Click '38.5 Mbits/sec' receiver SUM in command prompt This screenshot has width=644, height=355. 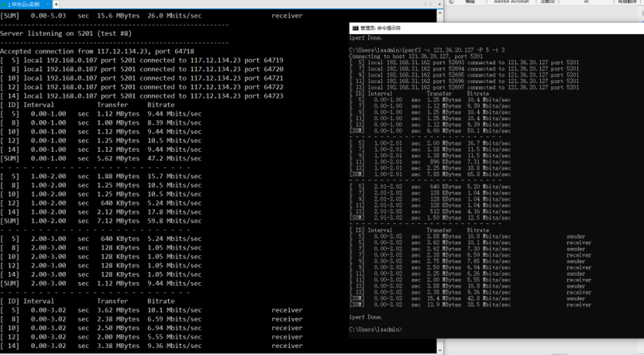[489, 305]
